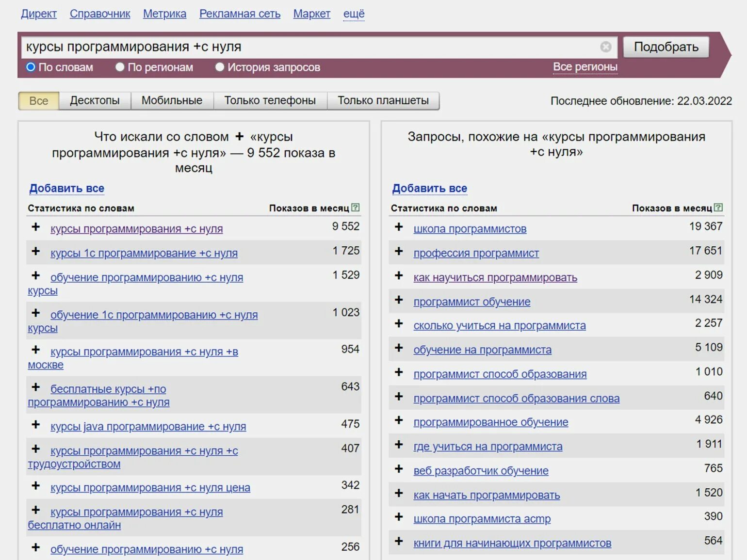Open the 'Справочник' top navigation link

click(x=100, y=14)
